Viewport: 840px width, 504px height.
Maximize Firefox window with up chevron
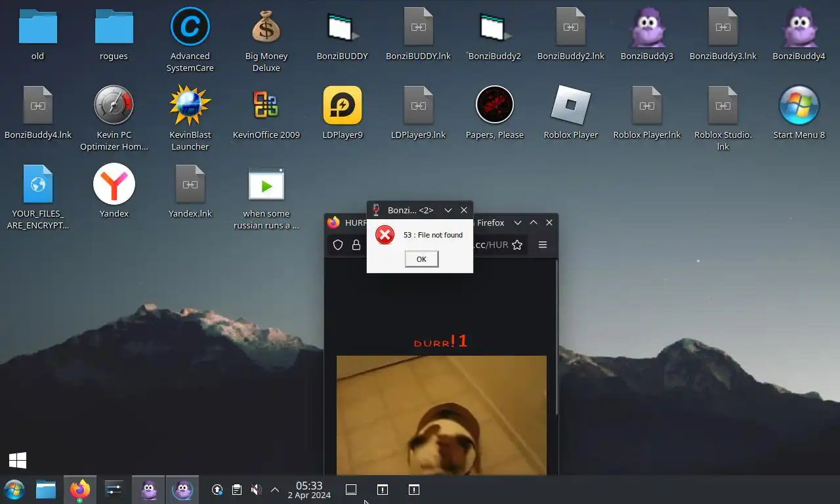534,222
